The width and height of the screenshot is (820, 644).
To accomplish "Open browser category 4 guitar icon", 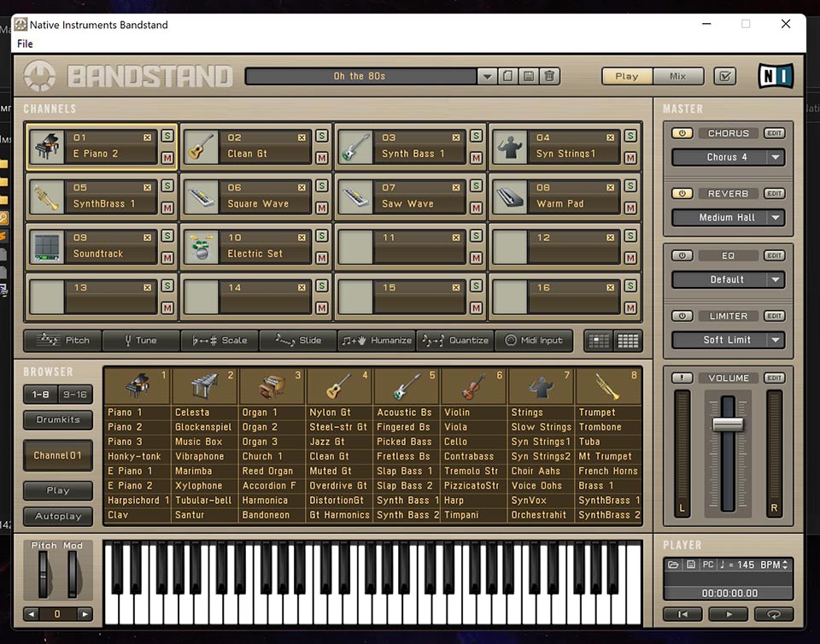I will (x=339, y=387).
